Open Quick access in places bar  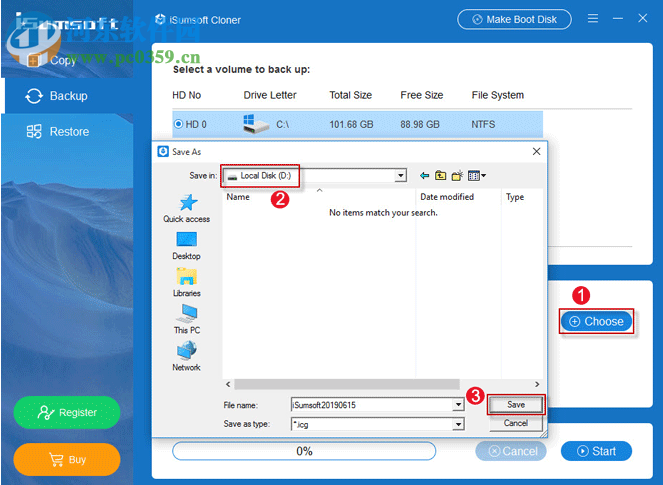[187, 208]
